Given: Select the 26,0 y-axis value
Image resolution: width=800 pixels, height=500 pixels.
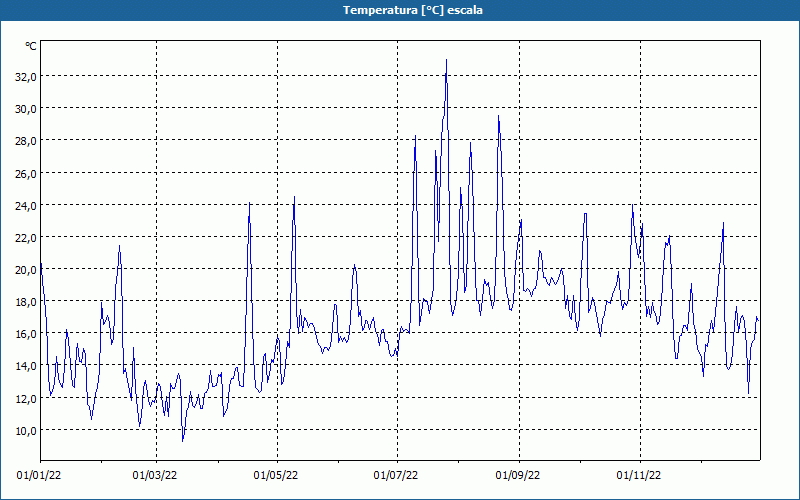Looking at the screenshot, I should coord(26,173).
